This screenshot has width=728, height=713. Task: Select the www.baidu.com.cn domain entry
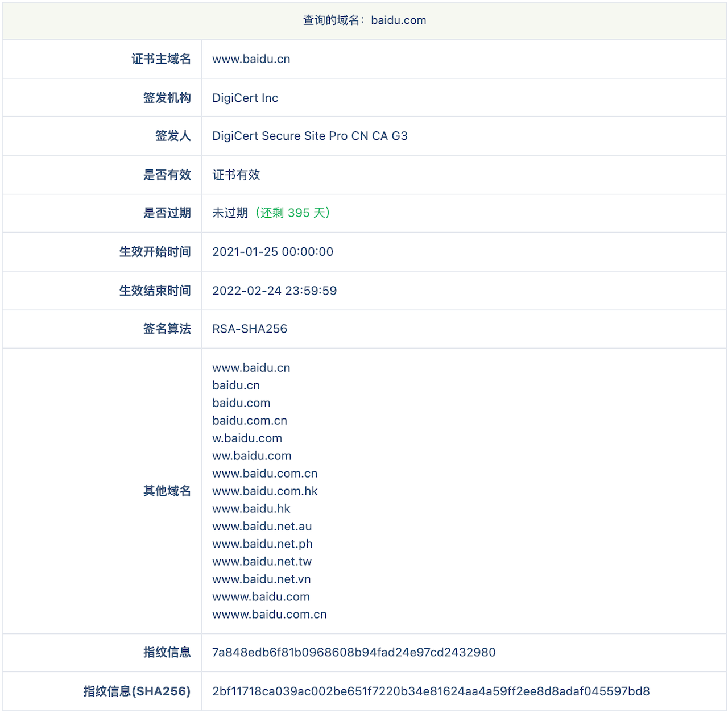click(264, 473)
